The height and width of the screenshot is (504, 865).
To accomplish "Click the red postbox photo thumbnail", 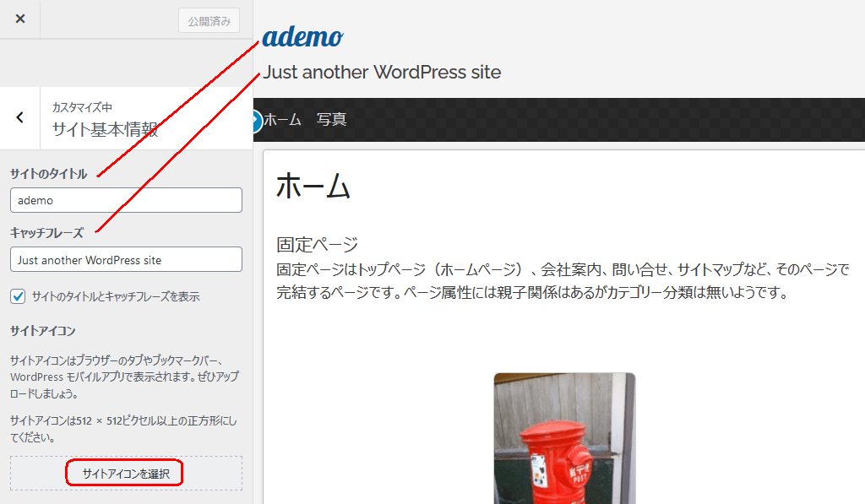I will pos(564,438).
